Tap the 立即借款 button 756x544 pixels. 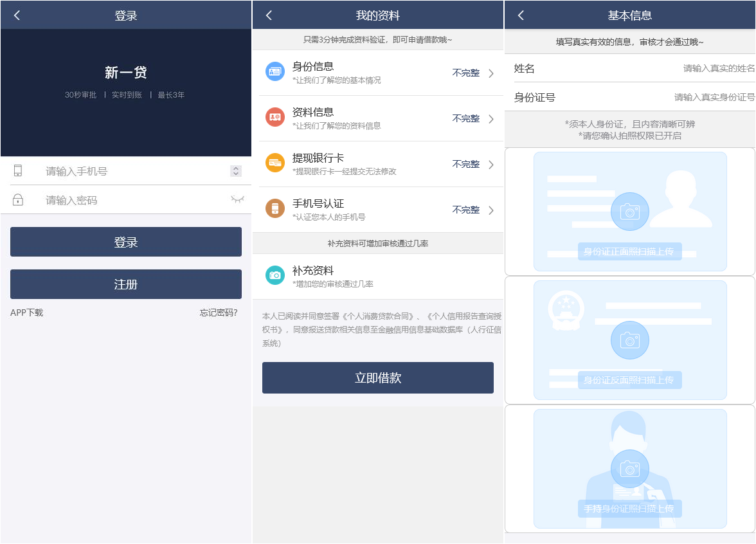point(378,377)
